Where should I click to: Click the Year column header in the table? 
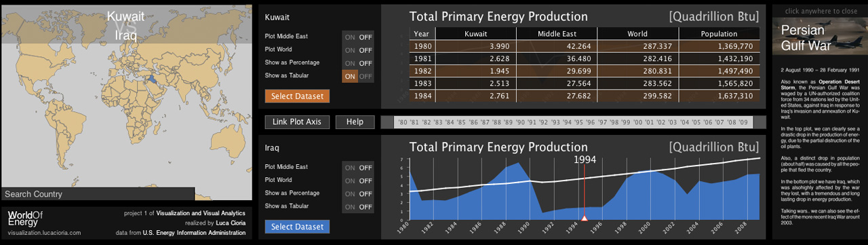421,34
